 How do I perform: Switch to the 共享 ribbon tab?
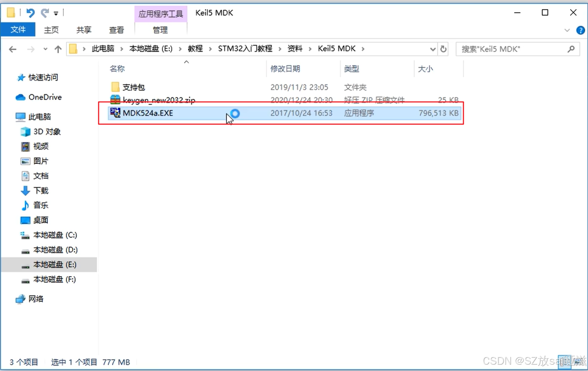84,30
